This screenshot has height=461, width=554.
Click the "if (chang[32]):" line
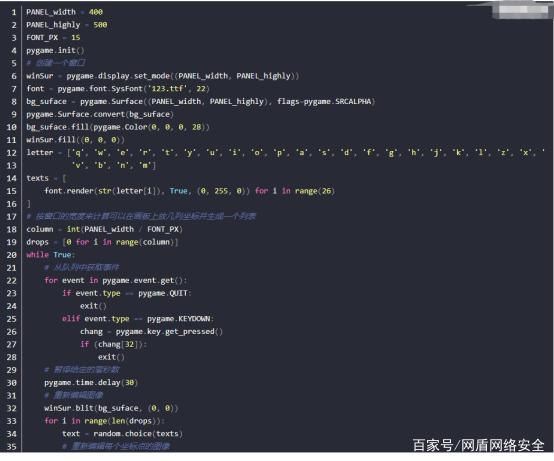113,344
